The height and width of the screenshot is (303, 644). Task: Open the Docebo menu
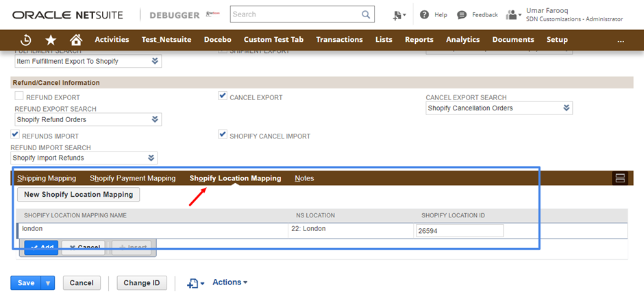click(x=218, y=40)
